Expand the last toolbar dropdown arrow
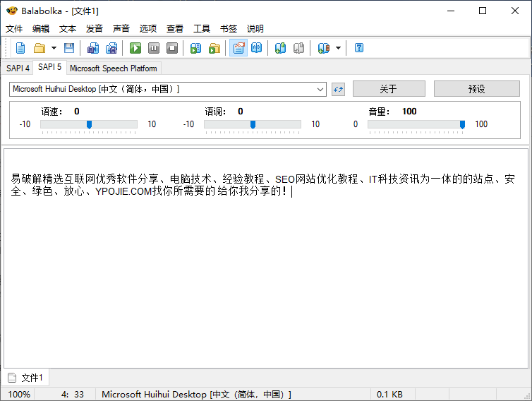 click(338, 48)
